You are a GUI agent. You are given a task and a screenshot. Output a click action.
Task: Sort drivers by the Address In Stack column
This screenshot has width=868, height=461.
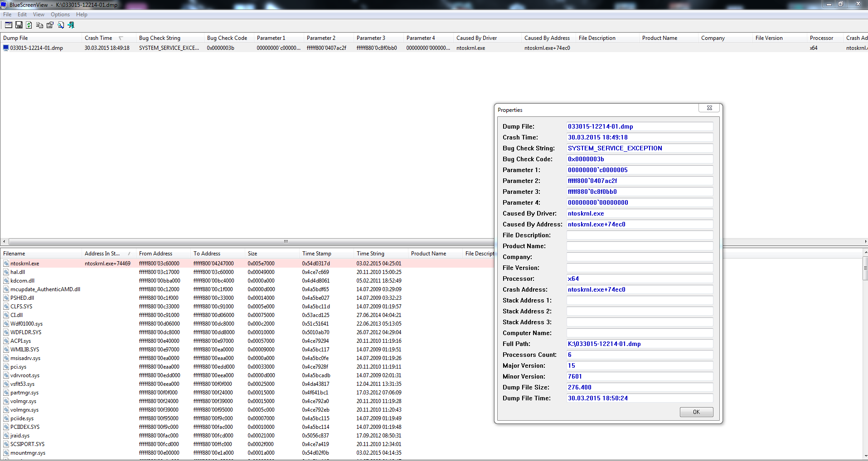tap(109, 254)
